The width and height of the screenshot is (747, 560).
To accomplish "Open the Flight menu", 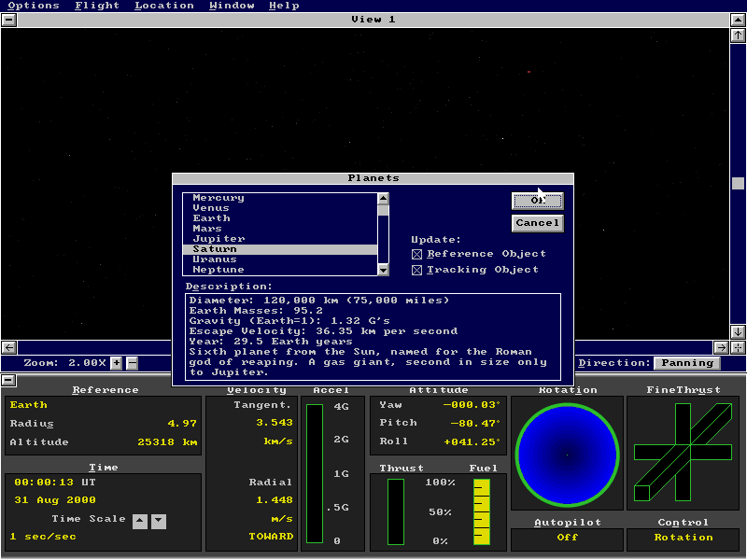I will [97, 6].
